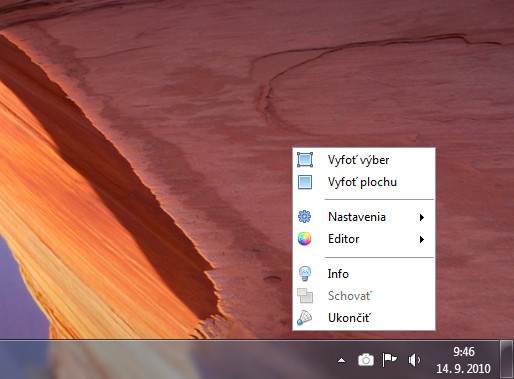The width and height of the screenshot is (514, 379).
Task: Click the date 14. 9. 2010
Action: (x=463, y=369)
